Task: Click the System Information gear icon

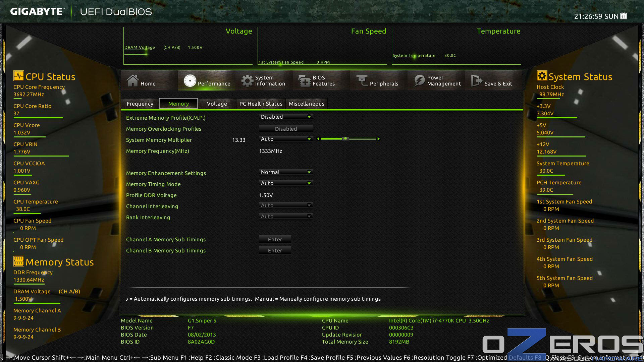Action: click(248, 81)
